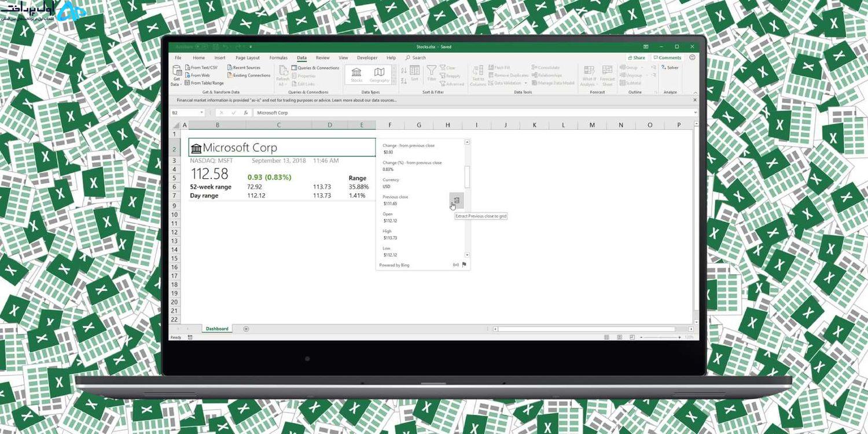This screenshot has height=434, width=868.
Task: Open the File menu
Action: (x=178, y=58)
